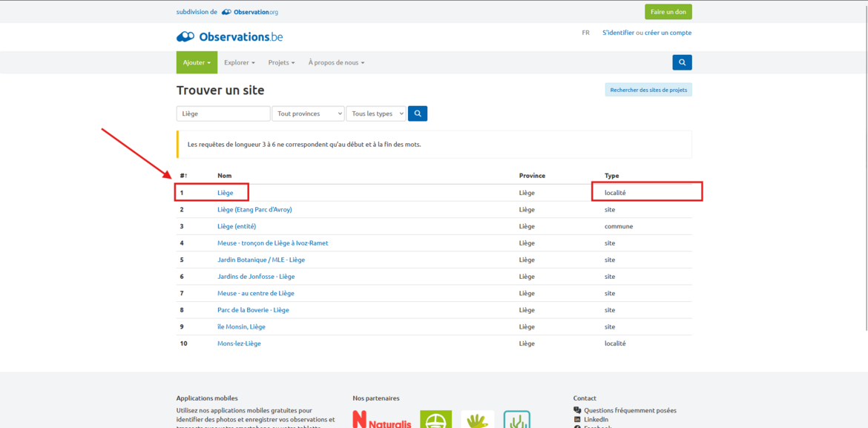Click the green hand-shaped partner logo
The width and height of the screenshot is (868, 428).
tap(477, 420)
